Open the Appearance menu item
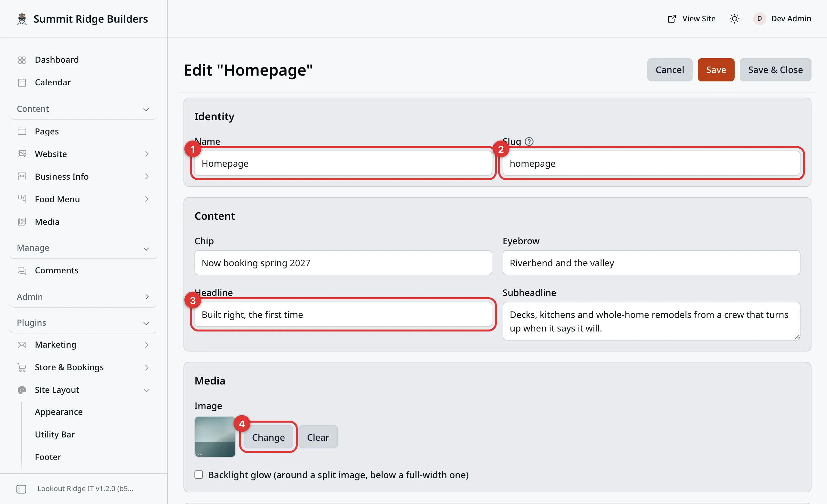This screenshot has height=504, width=827. [59, 412]
